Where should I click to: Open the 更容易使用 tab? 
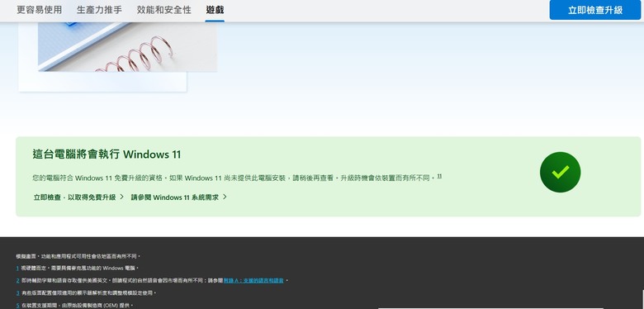click(39, 10)
